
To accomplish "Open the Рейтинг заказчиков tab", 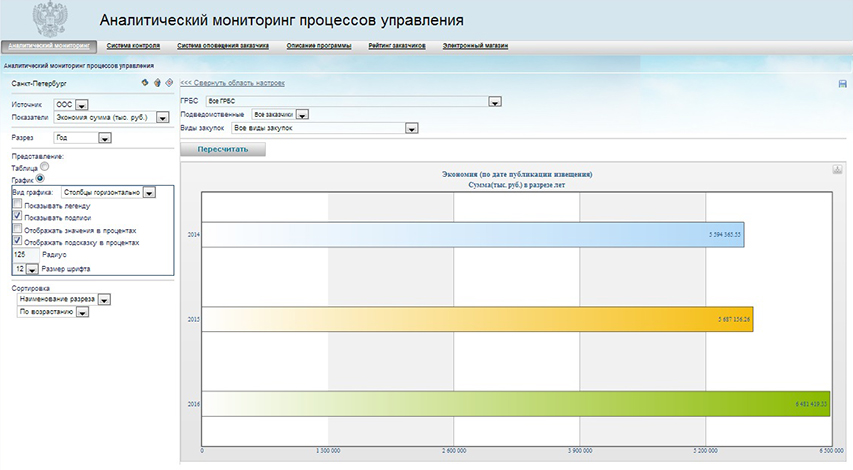I will coord(397,46).
